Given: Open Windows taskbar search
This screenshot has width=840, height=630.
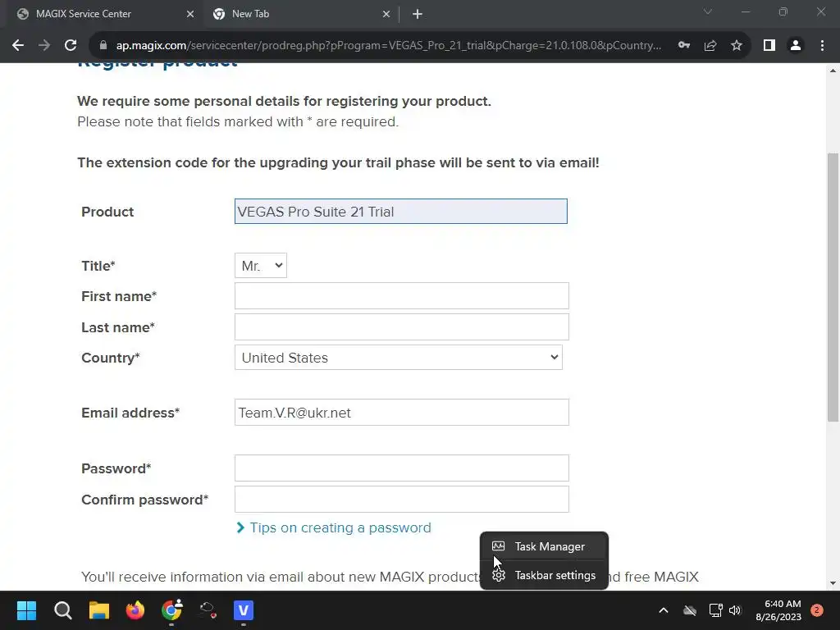Looking at the screenshot, I should tap(62, 610).
